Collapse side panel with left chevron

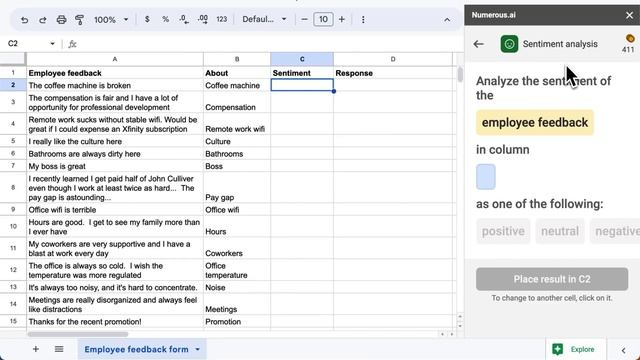[x=623, y=350]
